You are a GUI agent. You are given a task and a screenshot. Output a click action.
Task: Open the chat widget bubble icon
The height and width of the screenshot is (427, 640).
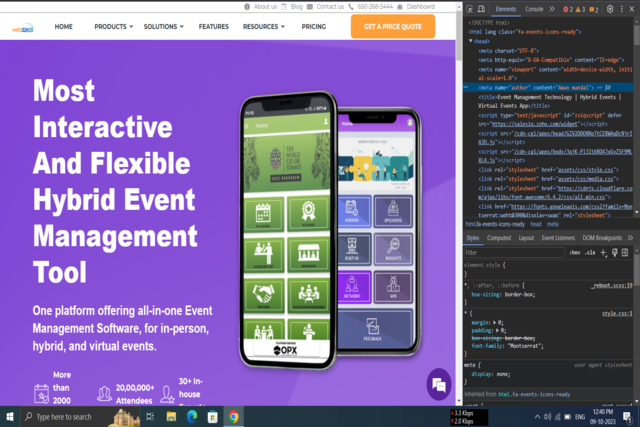tap(439, 385)
